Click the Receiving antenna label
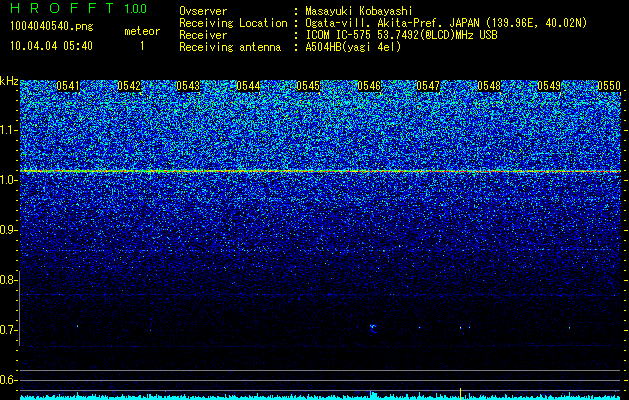This screenshot has height=400, width=629. coord(230,47)
